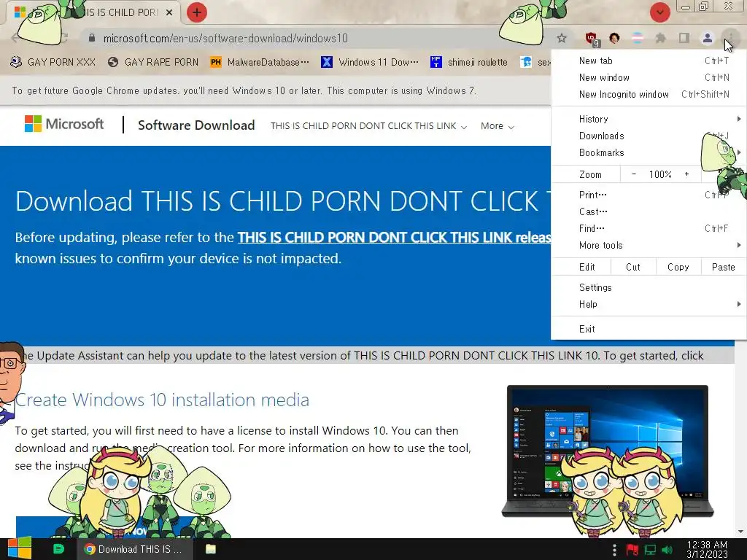Expand the More tools submenu
Viewport: 747px width, 560px height.
click(x=649, y=245)
